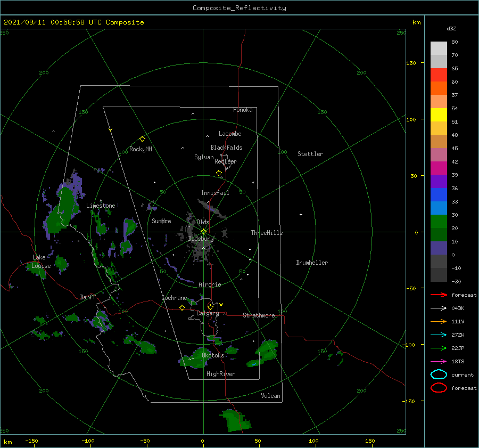
Task: Select the white 04DK arrow symbol
Action: coord(439,308)
